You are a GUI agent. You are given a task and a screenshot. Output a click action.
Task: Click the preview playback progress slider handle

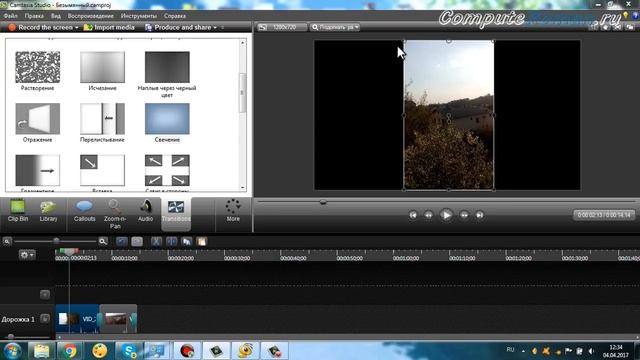323,202
